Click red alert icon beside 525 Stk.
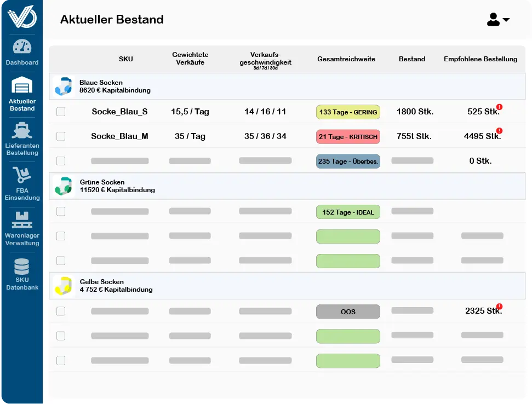532x404 pixels. click(x=499, y=107)
